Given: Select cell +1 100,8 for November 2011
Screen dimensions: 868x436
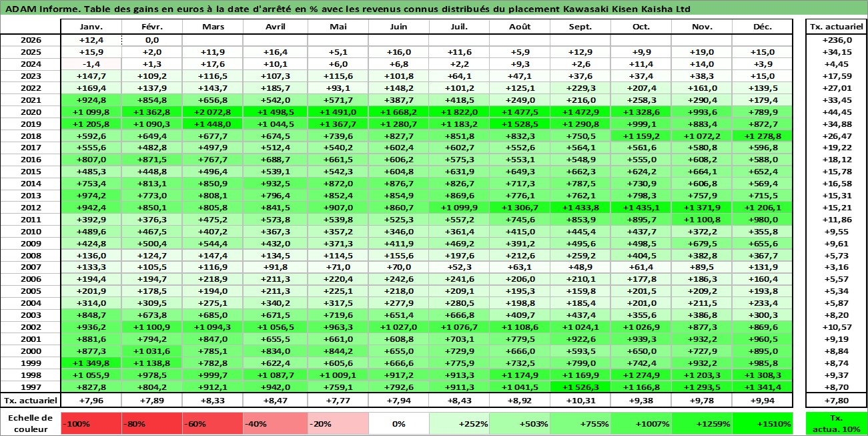Looking at the screenshot, I should click(701, 220).
